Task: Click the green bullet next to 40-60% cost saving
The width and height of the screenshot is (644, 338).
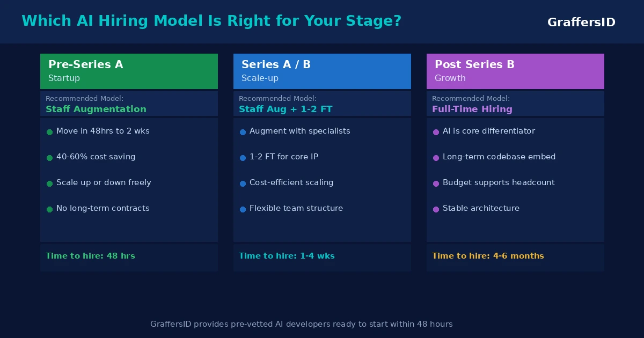Action: tap(49, 158)
